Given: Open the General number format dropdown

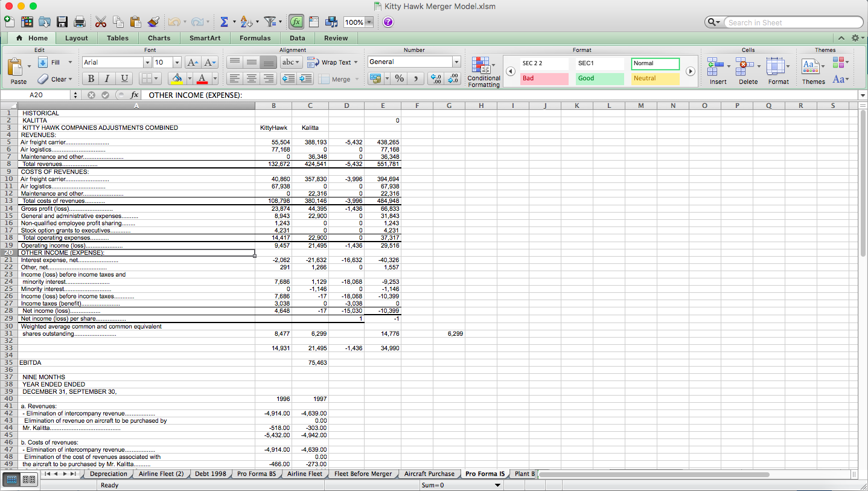Looking at the screenshot, I should [455, 62].
